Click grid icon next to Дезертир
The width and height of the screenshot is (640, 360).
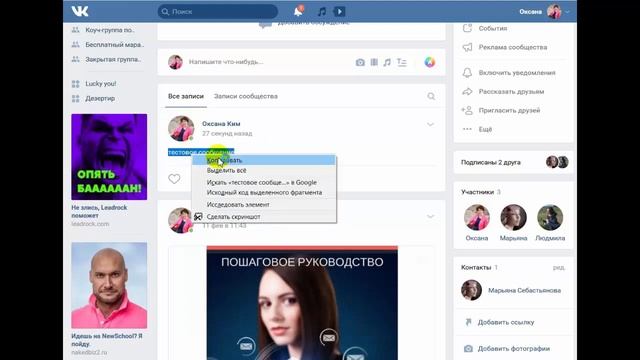[x=76, y=98]
